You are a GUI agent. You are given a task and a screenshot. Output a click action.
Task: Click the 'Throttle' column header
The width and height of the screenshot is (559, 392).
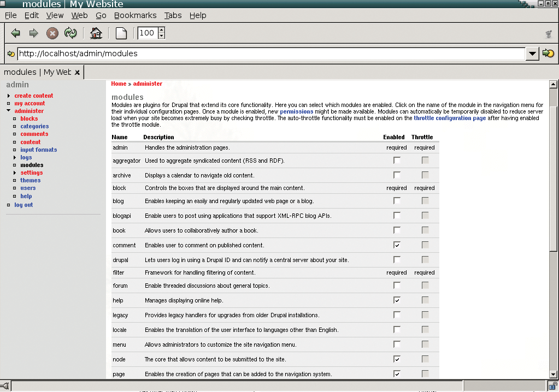pyautogui.click(x=422, y=137)
